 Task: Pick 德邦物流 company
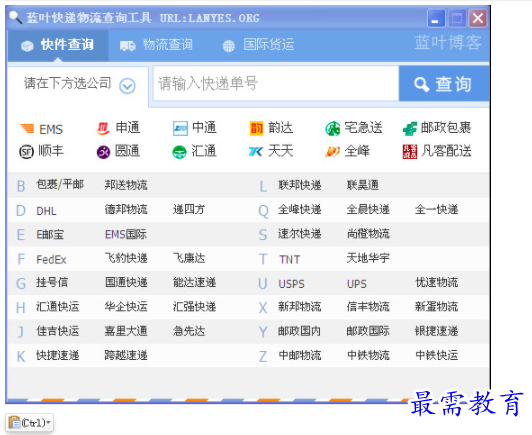(x=126, y=210)
